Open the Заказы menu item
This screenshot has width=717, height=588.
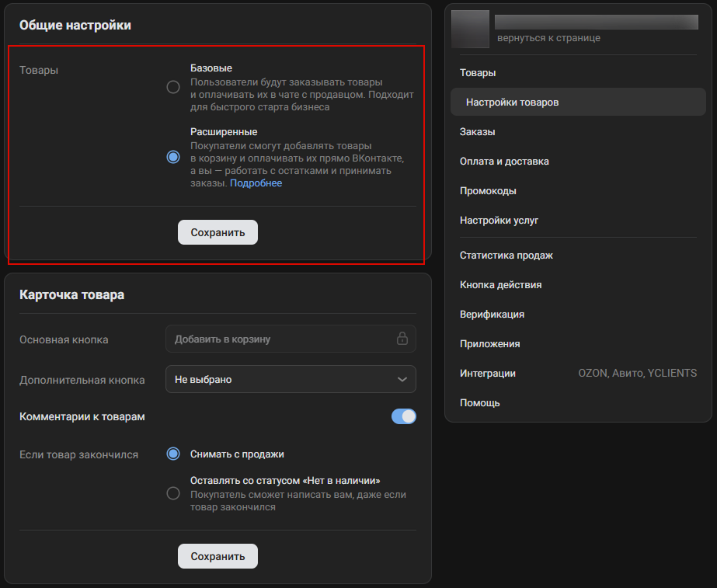point(478,132)
